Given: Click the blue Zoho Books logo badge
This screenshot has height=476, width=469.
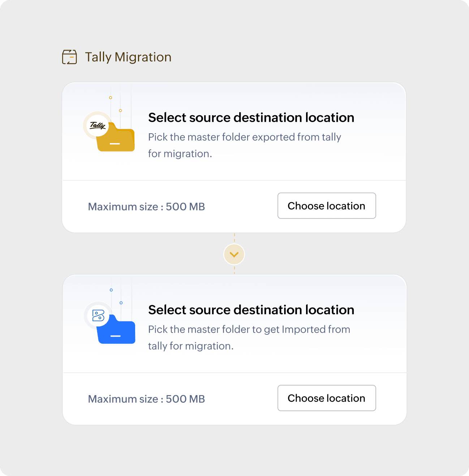Looking at the screenshot, I should [x=98, y=315].
